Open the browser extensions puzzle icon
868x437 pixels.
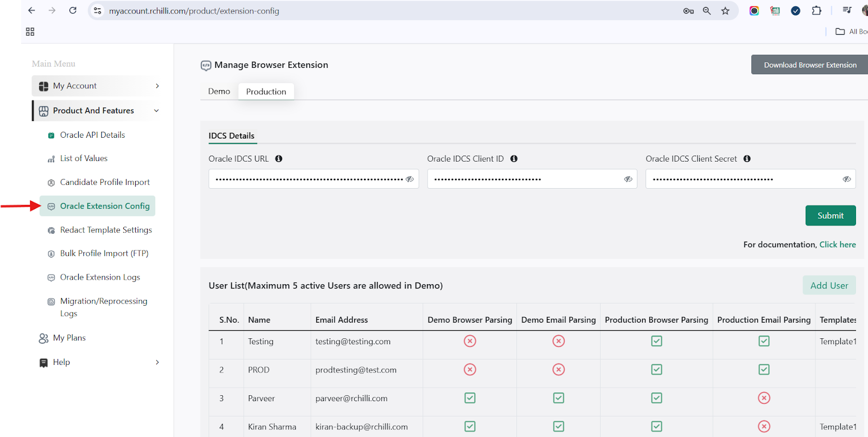tap(816, 10)
